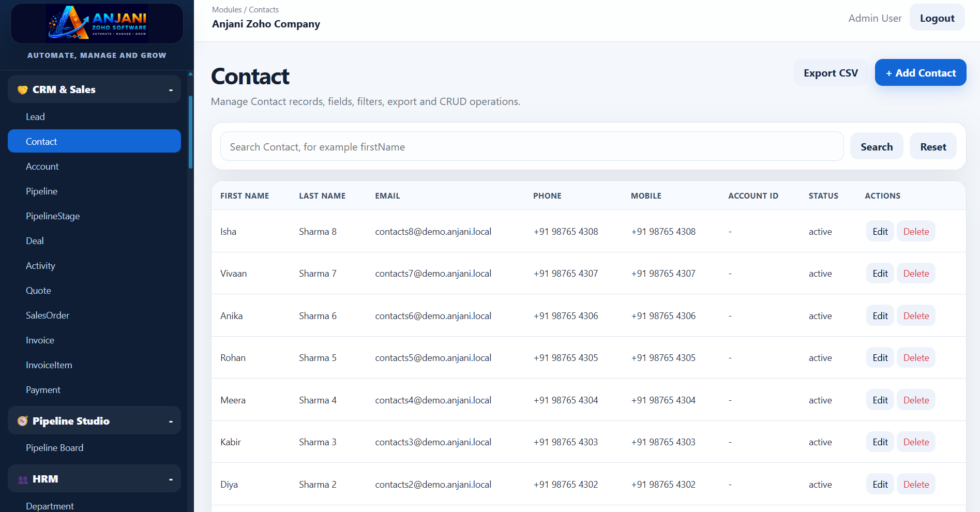Edit the Vivaan Sharma 7 contact
The height and width of the screenshot is (512, 980).
[880, 274]
